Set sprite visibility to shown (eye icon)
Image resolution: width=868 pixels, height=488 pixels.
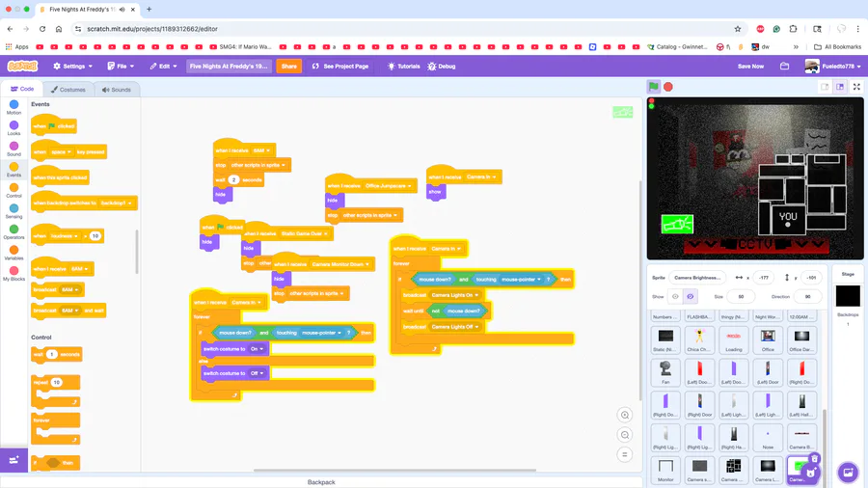coord(675,297)
